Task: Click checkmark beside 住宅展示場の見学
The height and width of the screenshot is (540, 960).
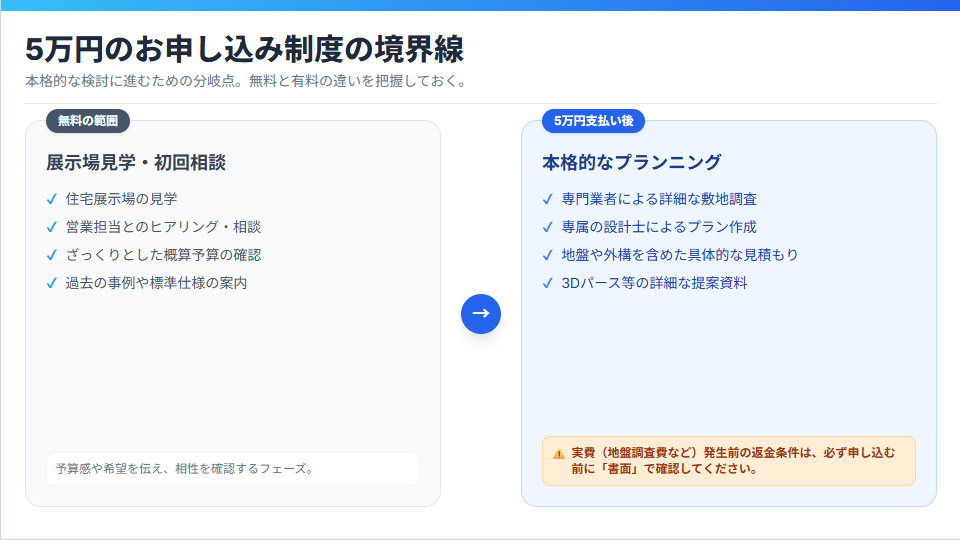Action: pyautogui.click(x=51, y=199)
